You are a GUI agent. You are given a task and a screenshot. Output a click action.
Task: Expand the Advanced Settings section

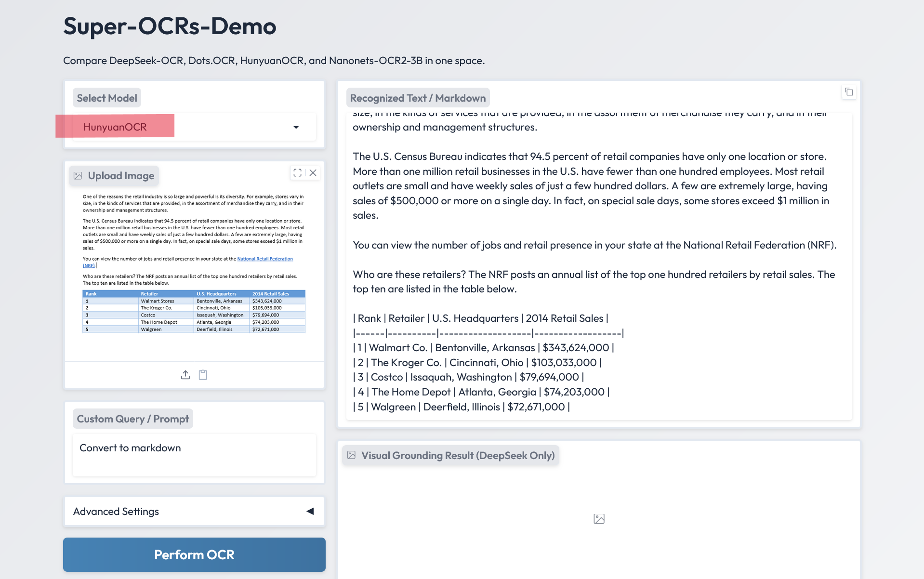pos(194,511)
